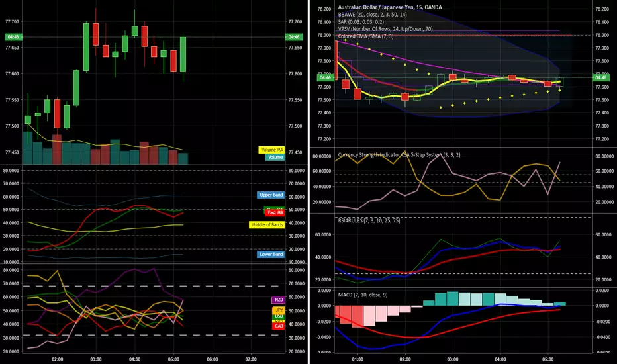Click the green USD currency label
Image resolution: width=617 pixels, height=364 pixels.
278,316
